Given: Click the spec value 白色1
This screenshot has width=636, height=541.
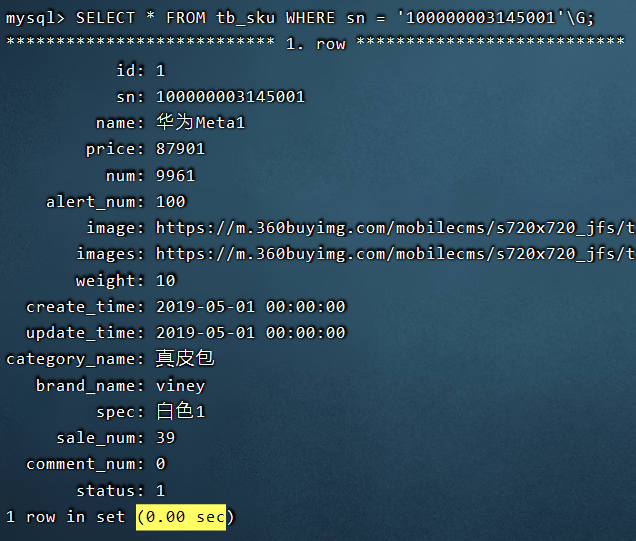Looking at the screenshot, I should pos(180,411).
